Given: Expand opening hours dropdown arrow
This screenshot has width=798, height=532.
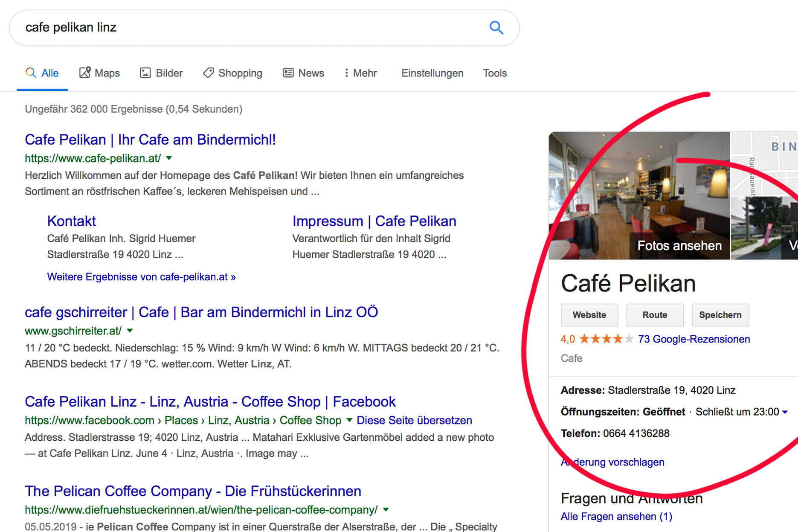Looking at the screenshot, I should (785, 412).
